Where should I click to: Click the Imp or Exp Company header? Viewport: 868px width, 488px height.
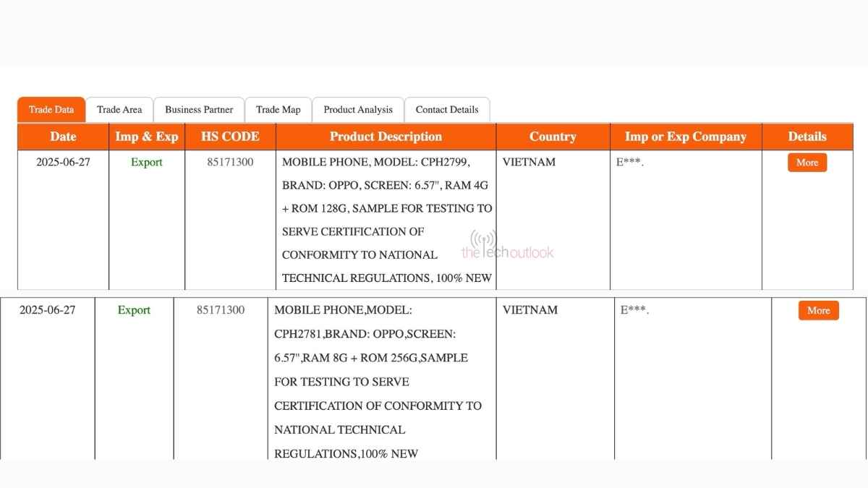685,137
